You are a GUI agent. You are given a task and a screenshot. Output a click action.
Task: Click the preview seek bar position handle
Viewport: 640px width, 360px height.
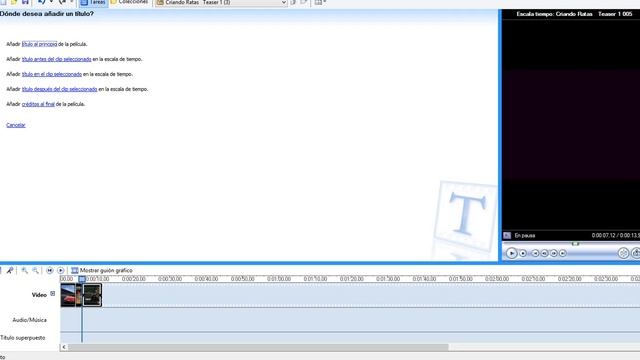tap(576, 244)
